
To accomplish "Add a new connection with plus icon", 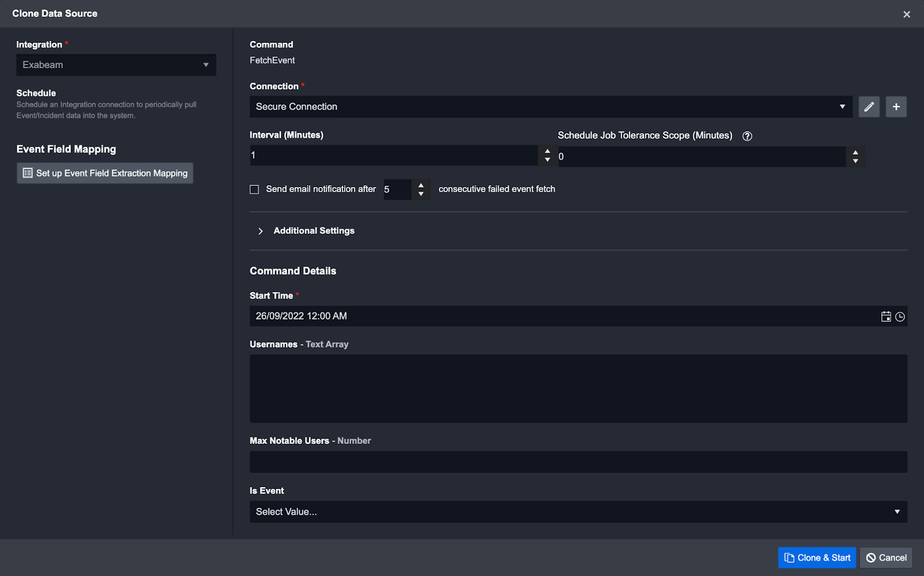I will pos(896,107).
